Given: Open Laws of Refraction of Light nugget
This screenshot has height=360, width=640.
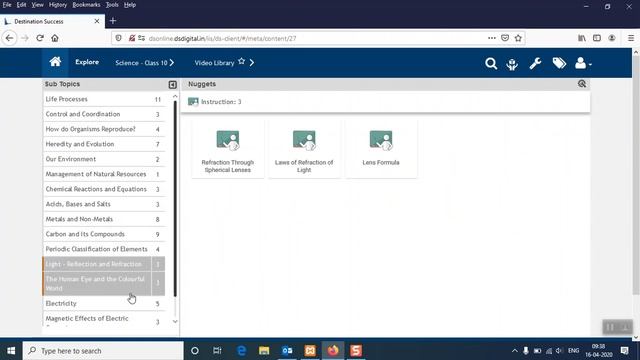Looking at the screenshot, I should tap(304, 149).
